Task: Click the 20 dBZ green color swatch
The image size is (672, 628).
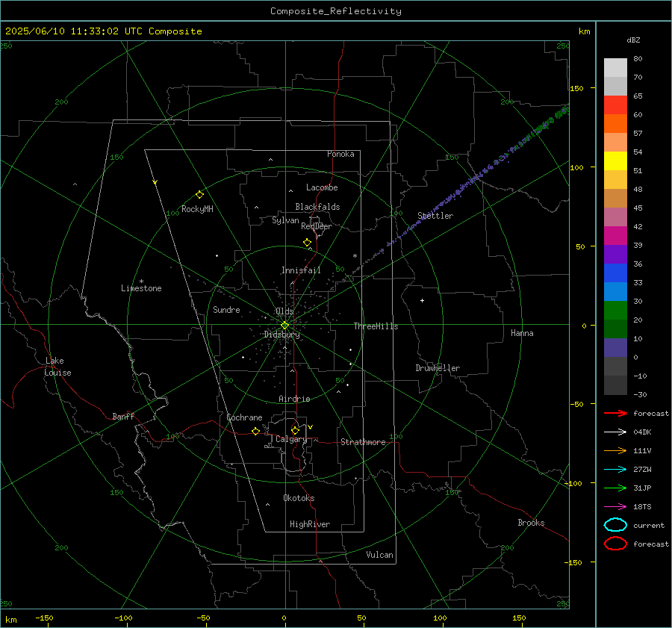Action: 615,311
